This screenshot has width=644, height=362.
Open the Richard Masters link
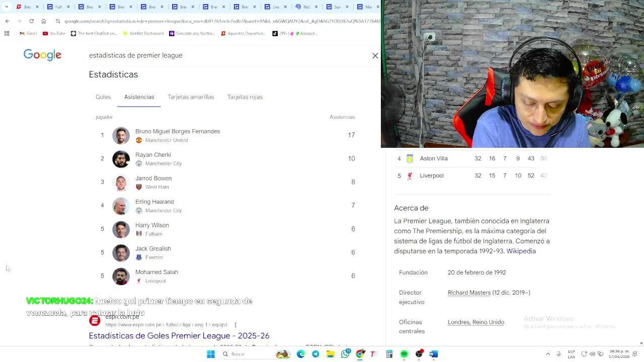tap(469, 293)
